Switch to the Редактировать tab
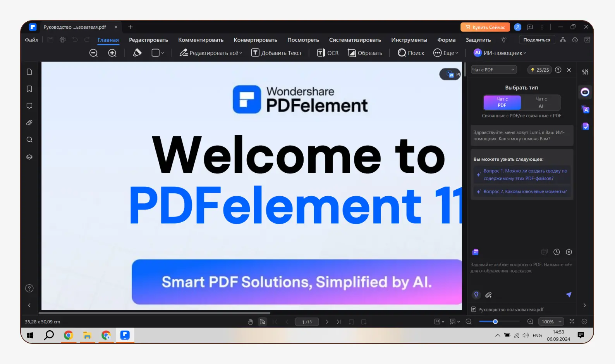Image resolution: width=615 pixels, height=364 pixels. pos(148,40)
